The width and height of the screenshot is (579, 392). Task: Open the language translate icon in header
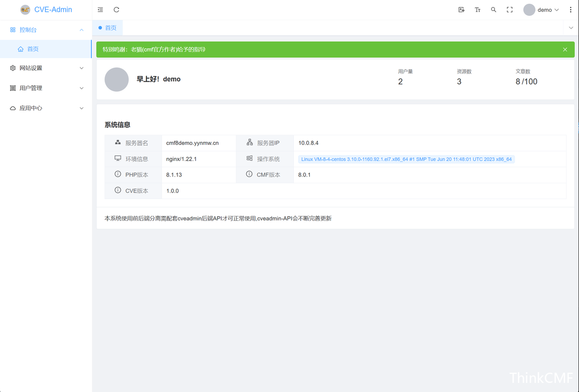(x=462, y=10)
